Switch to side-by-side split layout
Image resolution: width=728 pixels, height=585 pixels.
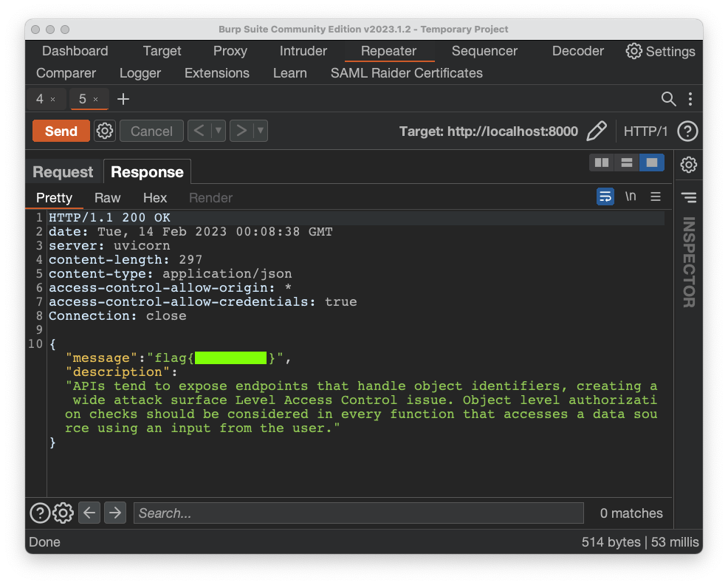pos(602,162)
